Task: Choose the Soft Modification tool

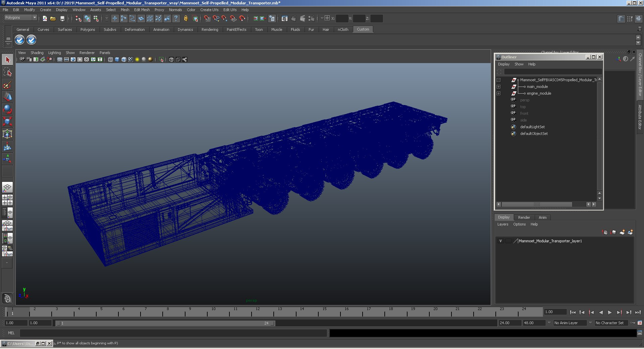Action: (x=7, y=146)
